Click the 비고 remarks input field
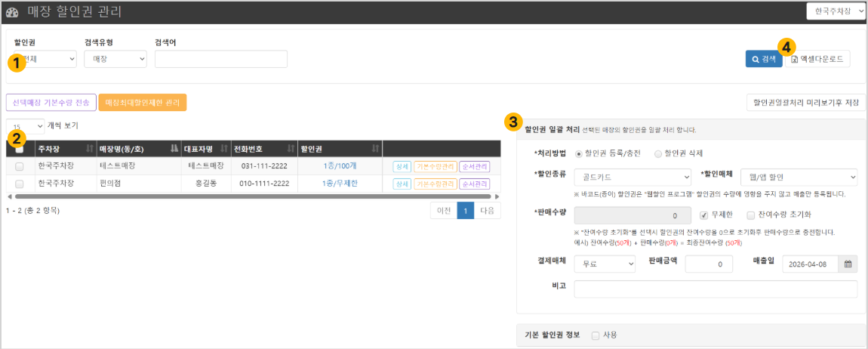The height and width of the screenshot is (349, 868). point(716,289)
